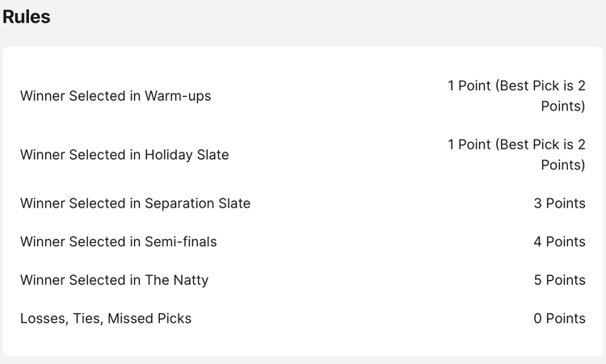This screenshot has height=364, width=606.
Task: Click the 'Winner Selected in Holiday Slate' label
Action: click(124, 155)
